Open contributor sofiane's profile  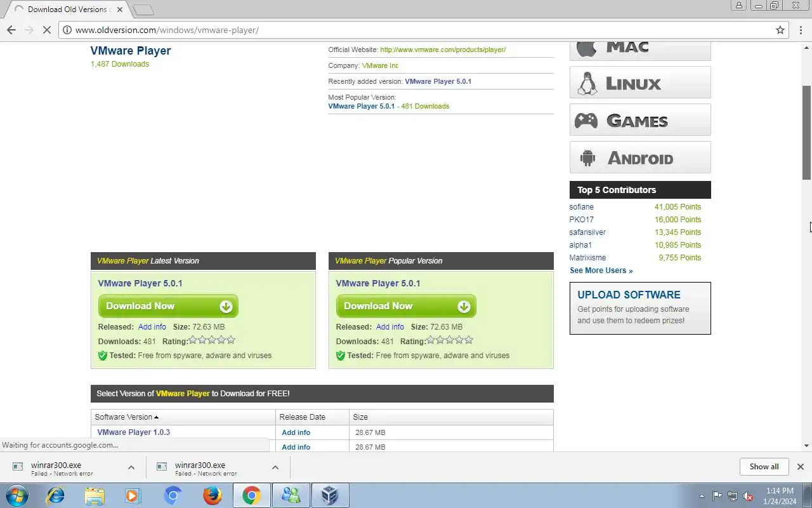[x=582, y=207]
